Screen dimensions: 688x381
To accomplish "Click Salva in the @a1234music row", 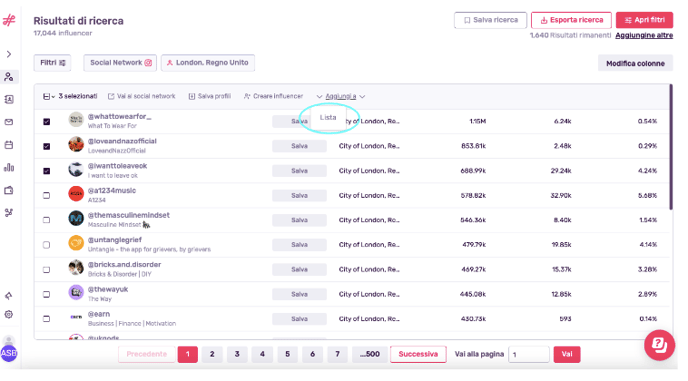I will click(299, 195).
